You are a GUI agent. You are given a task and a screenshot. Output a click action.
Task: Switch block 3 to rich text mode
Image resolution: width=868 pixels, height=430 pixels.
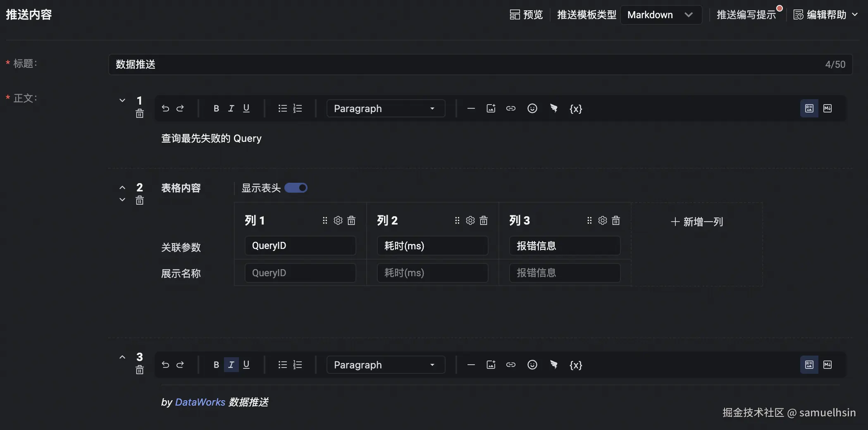click(809, 365)
